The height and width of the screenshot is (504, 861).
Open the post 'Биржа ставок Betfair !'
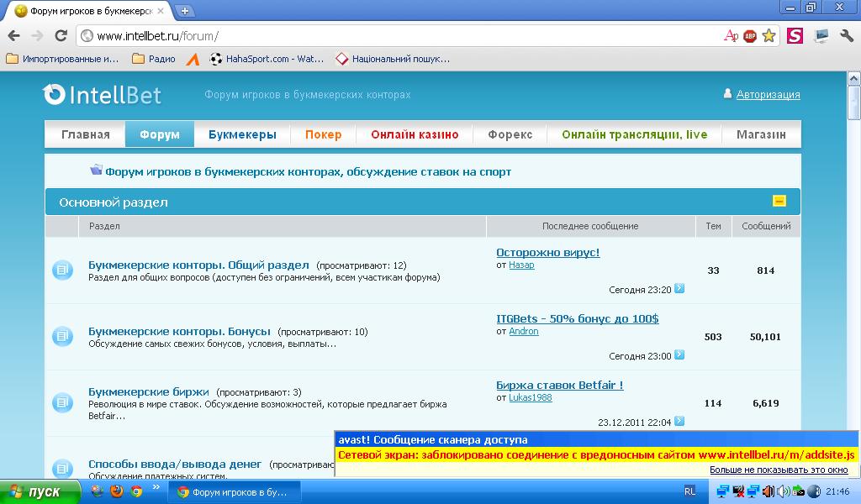[559, 385]
